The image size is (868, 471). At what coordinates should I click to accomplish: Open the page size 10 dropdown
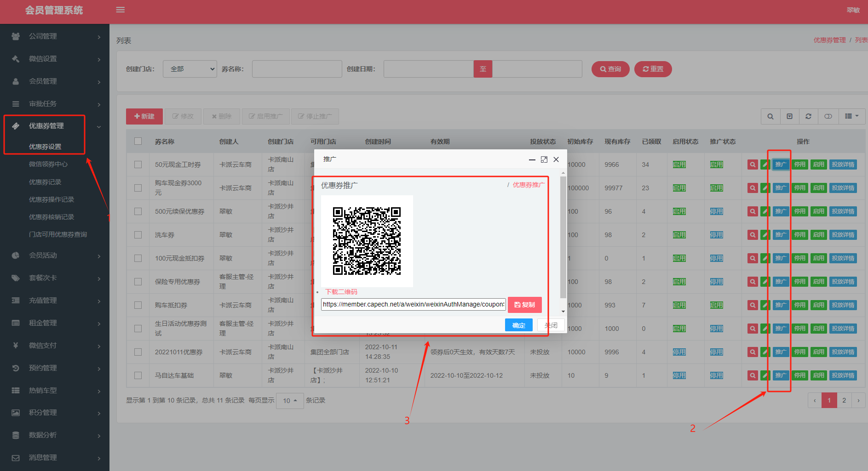pyautogui.click(x=289, y=401)
